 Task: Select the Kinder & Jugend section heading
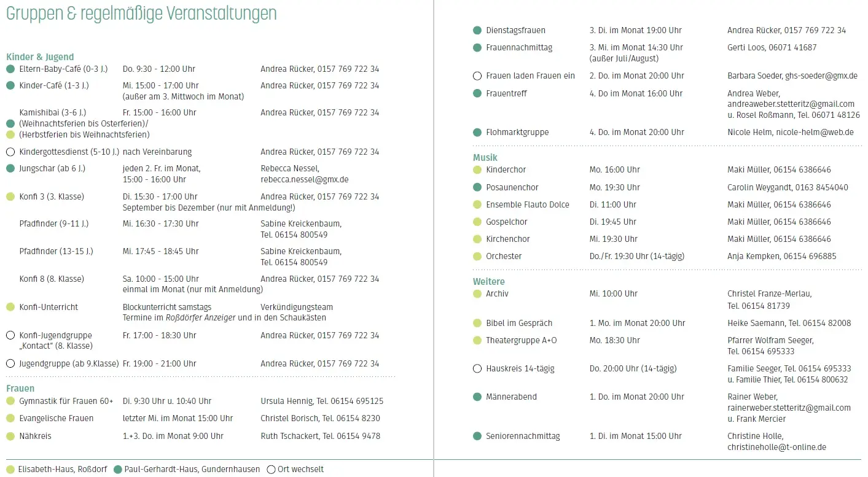[x=40, y=57]
